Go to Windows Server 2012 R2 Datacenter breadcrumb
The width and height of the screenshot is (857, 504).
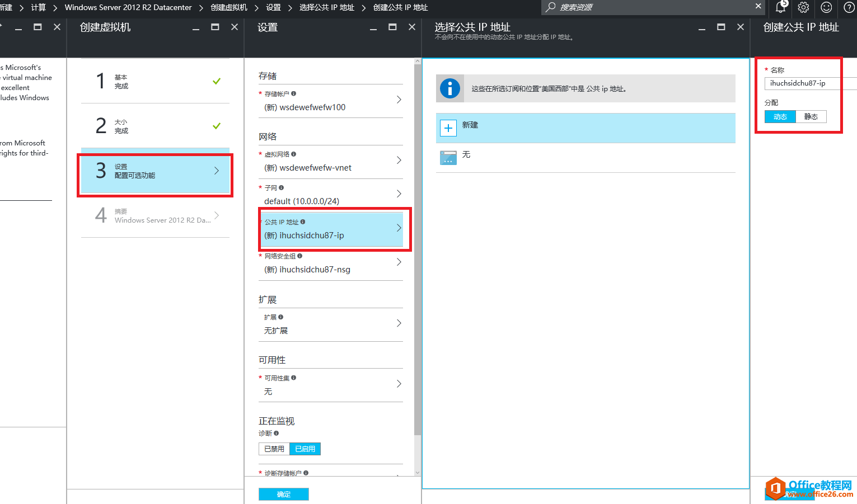coord(128,7)
